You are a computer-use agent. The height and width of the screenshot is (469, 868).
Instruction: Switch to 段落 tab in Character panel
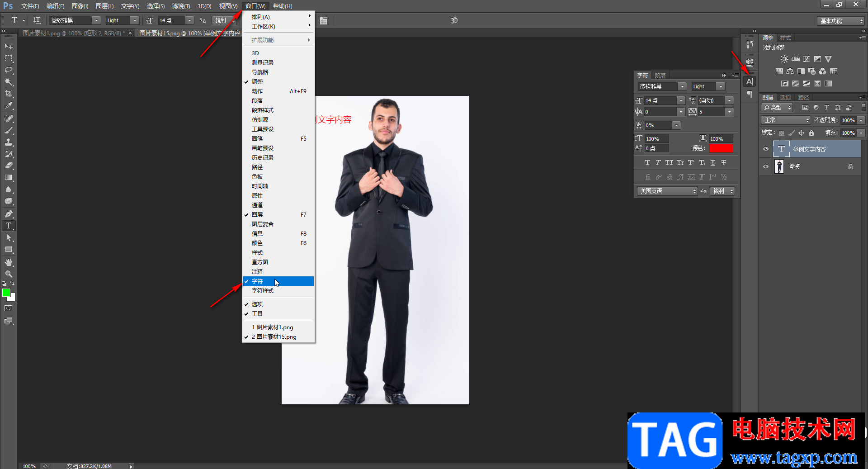pyautogui.click(x=660, y=76)
